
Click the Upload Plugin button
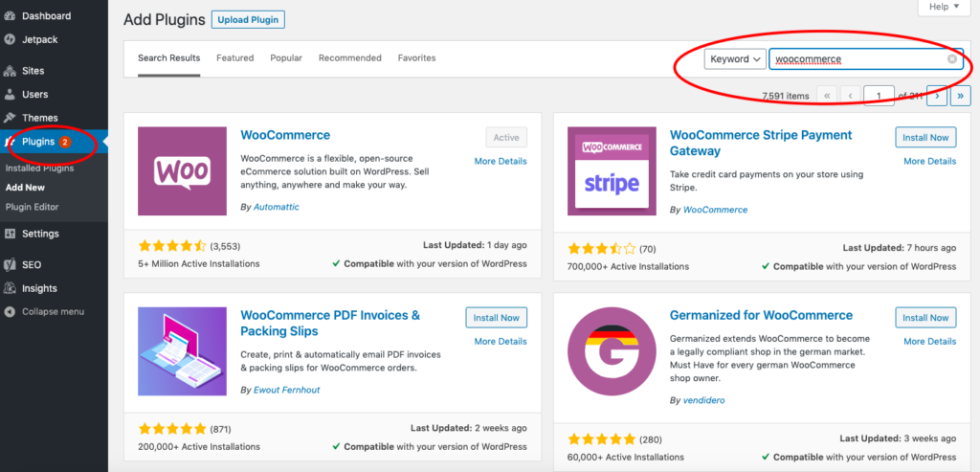pyautogui.click(x=248, y=19)
